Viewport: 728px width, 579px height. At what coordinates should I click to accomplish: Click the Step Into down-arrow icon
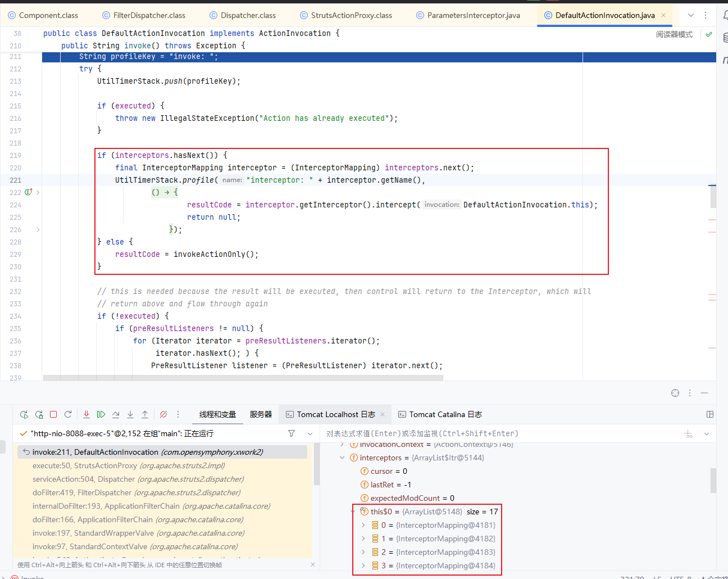(x=130, y=414)
